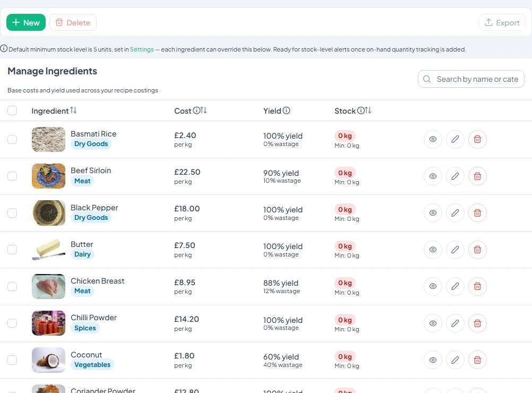Select the Butter row checkbox
Image resolution: width=532 pixels, height=393 pixels.
click(x=12, y=250)
